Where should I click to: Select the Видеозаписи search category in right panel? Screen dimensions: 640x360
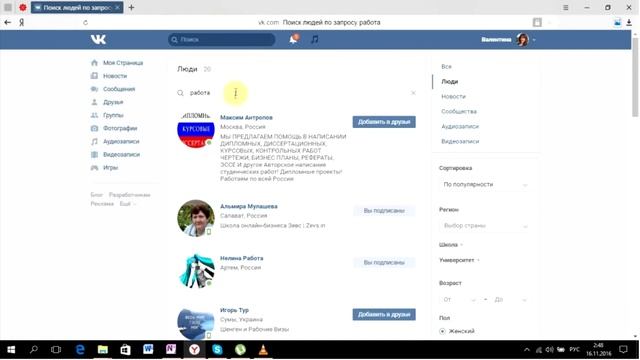click(460, 142)
